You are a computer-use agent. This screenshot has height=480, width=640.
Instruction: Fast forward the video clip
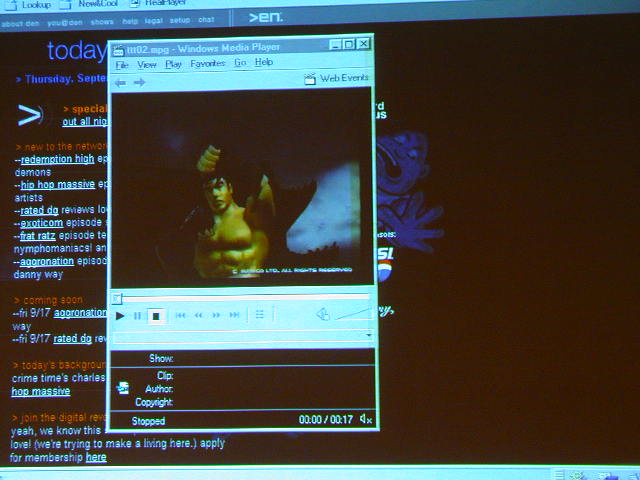[217, 316]
